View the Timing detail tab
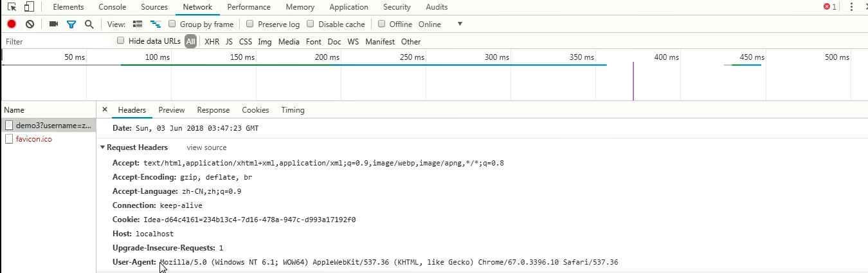The height and width of the screenshot is (273, 868). pyautogui.click(x=293, y=110)
